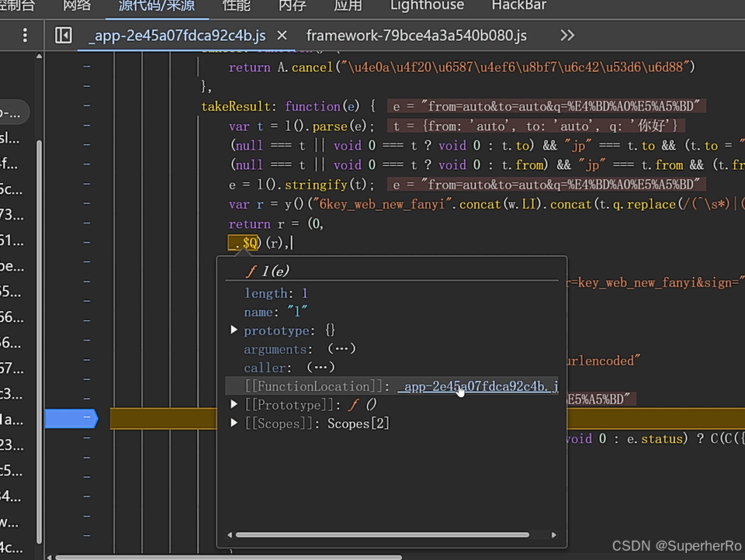This screenshot has width=745, height=560.
Task: Open the 源代码/来源 panel tab
Action: [157, 5]
